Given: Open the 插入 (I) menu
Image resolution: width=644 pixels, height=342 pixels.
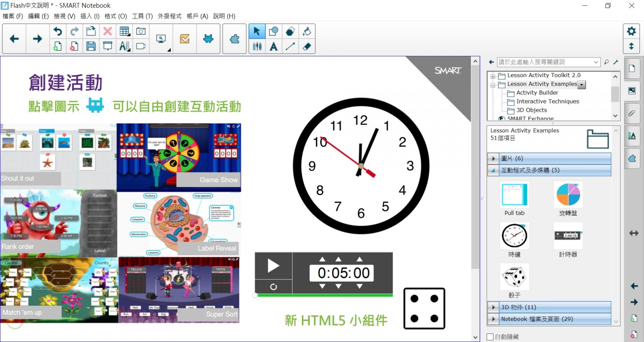Looking at the screenshot, I should [90, 16].
